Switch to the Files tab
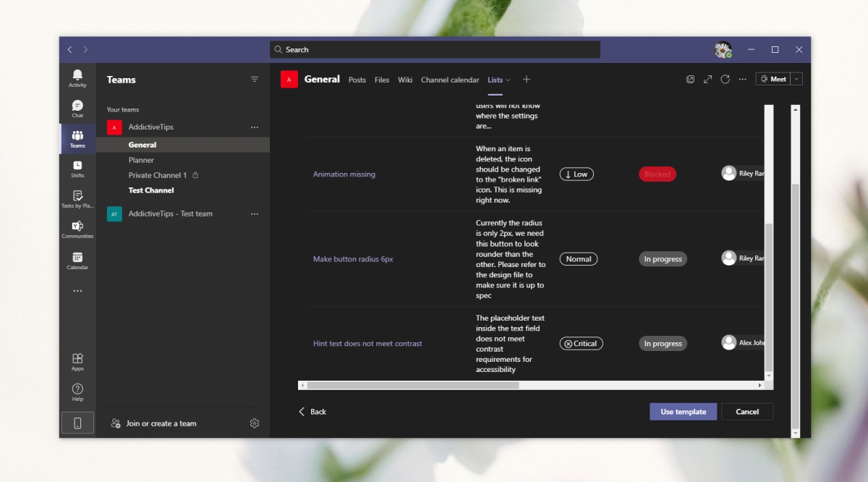The width and height of the screenshot is (868, 482). click(382, 80)
